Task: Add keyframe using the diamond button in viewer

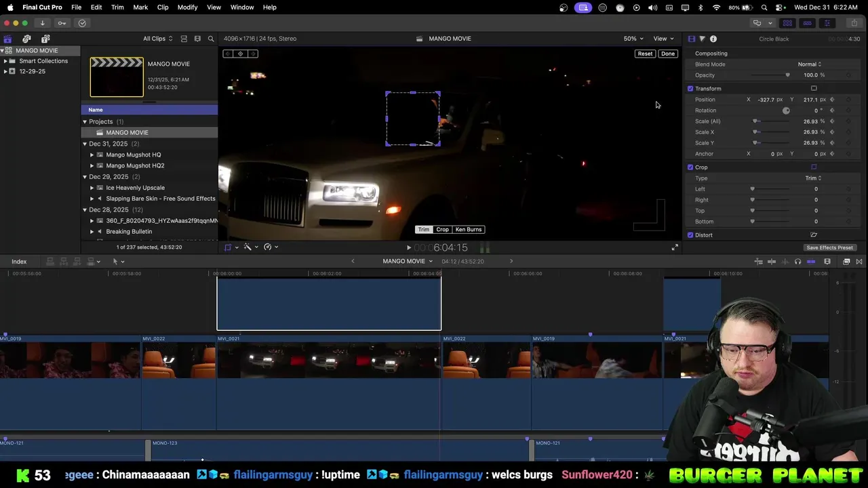Action: tap(240, 54)
